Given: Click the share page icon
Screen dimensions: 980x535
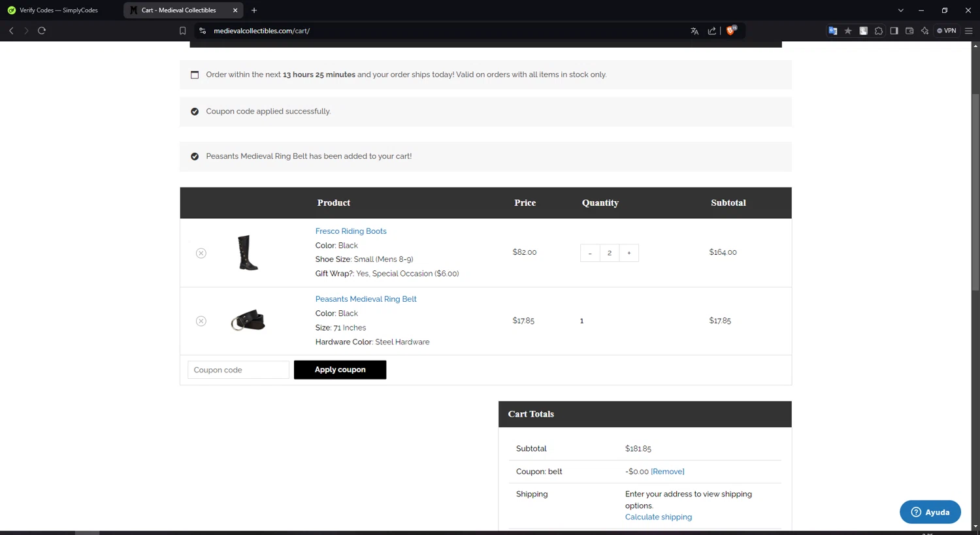Looking at the screenshot, I should coord(712,31).
